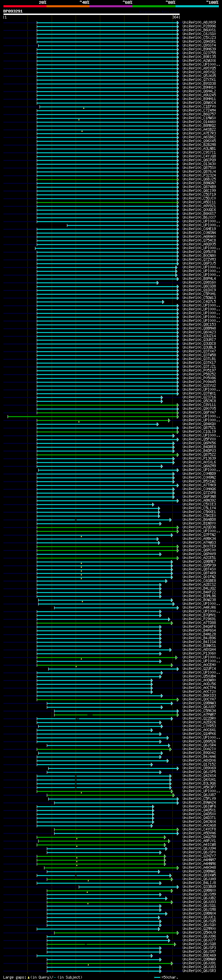The image size is (222, 980).
Task: Select the UniRef100_B9RI35 label
Action: pyautogui.click(x=199, y=57)
